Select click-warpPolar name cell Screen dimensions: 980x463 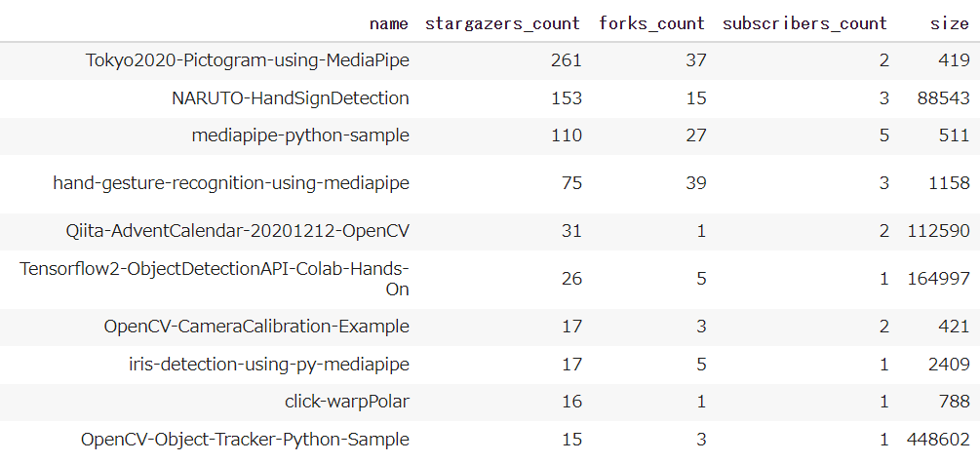pos(347,402)
